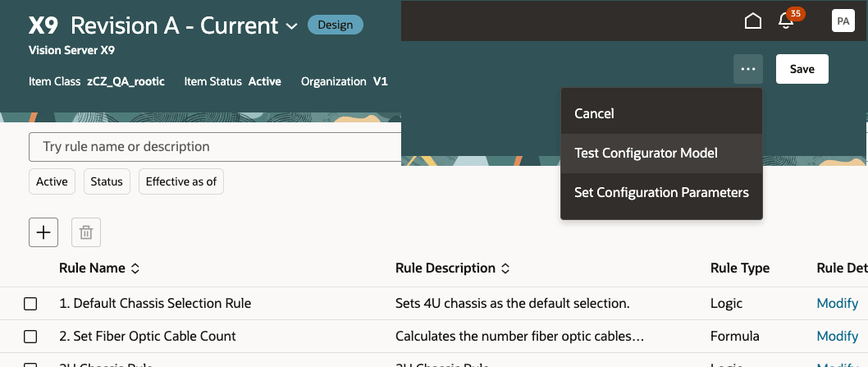Expand the Revision A - Current dropdown
The width and height of the screenshot is (868, 367).
pos(291,27)
